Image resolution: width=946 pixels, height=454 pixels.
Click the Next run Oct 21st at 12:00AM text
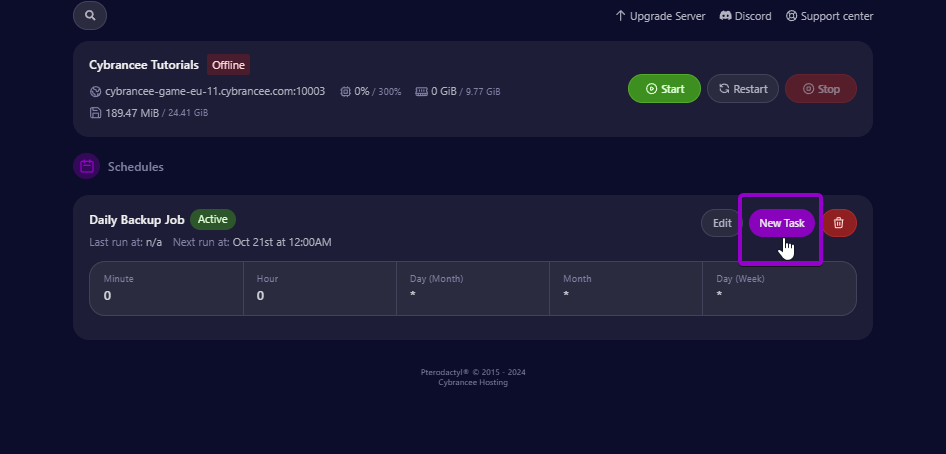coord(252,242)
